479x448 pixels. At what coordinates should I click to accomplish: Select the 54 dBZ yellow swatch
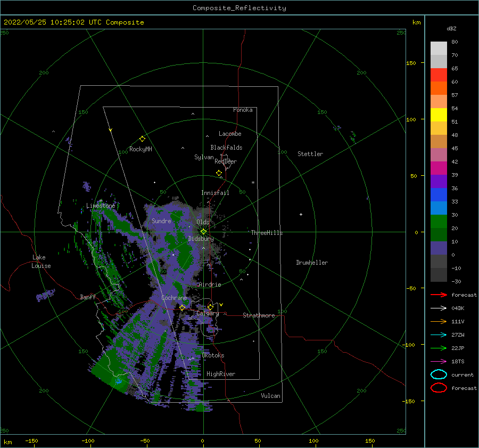439,115
